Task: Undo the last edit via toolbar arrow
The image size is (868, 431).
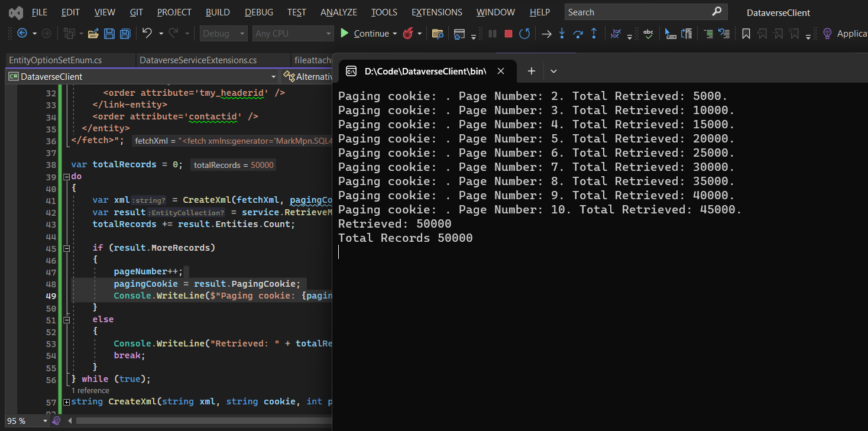Action: 147,34
